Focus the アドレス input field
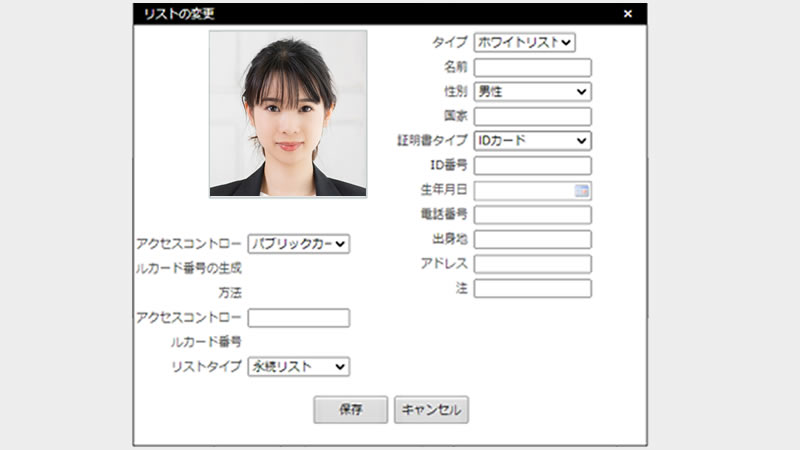Screen dimensions: 800x450 (533, 264)
